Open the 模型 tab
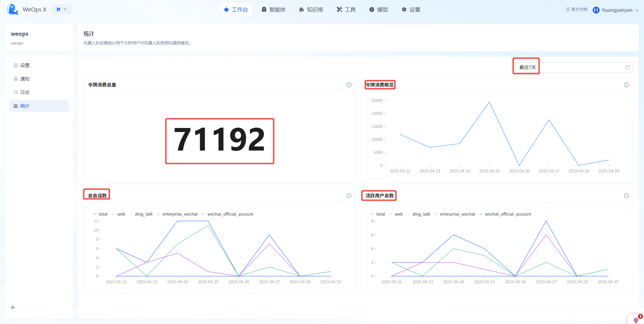Screen dimensions: 644x324 point(379,10)
